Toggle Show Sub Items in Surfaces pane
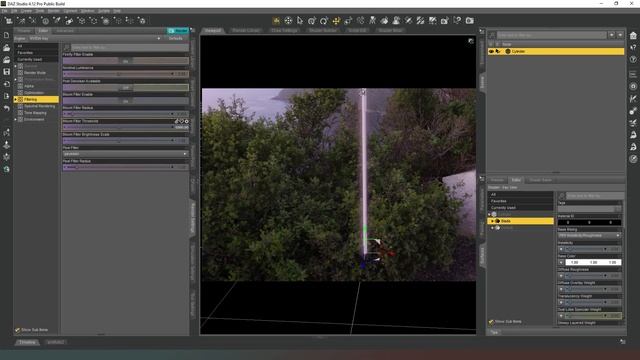This screenshot has height=360, width=640. [x=491, y=322]
